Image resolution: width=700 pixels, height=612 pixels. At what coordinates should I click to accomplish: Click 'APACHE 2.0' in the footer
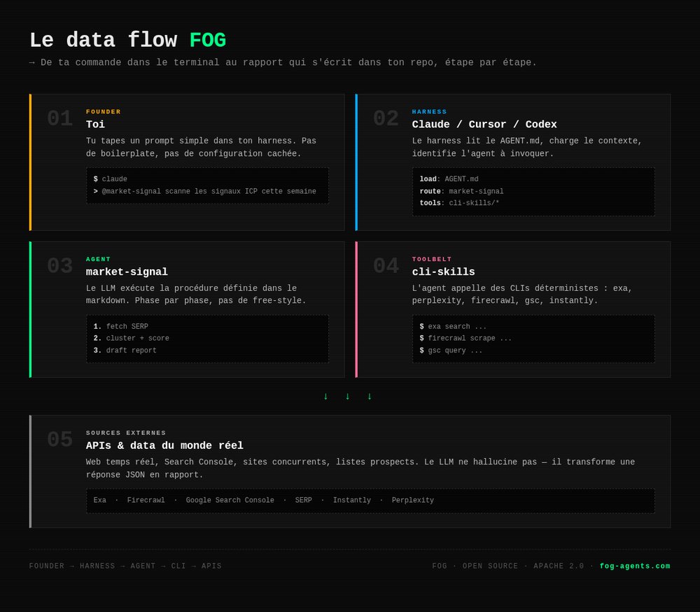pyautogui.click(x=559, y=566)
